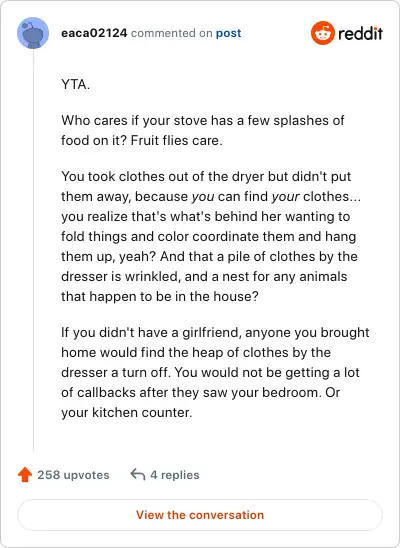Click the paragraph about dryer clothes
Screen dimensions: 400x548
(211, 236)
